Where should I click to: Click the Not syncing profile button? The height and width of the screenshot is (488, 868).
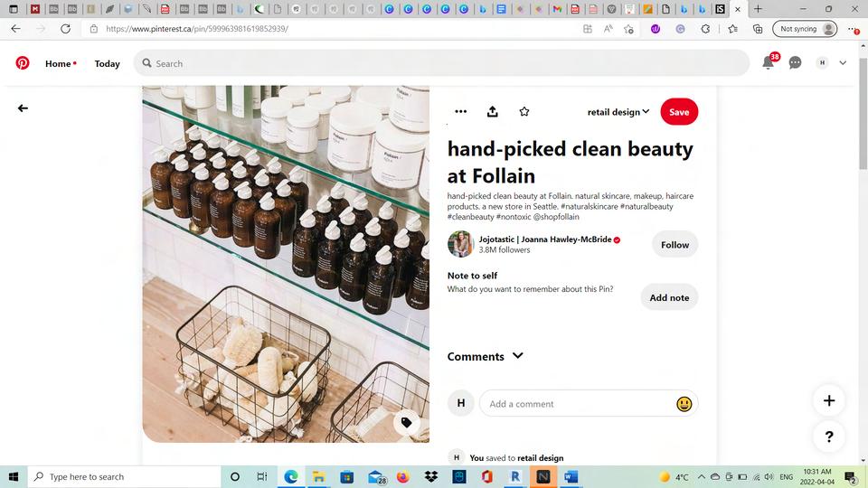[805, 29]
